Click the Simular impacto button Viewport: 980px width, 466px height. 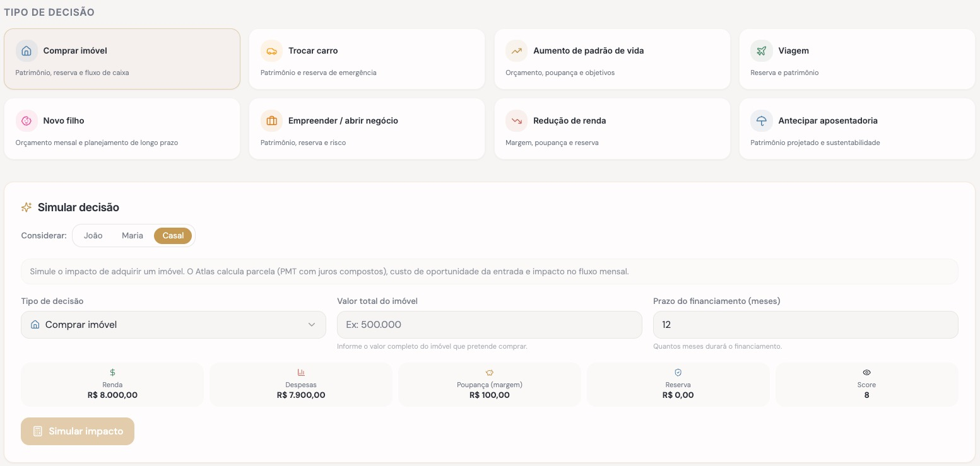[x=78, y=431]
